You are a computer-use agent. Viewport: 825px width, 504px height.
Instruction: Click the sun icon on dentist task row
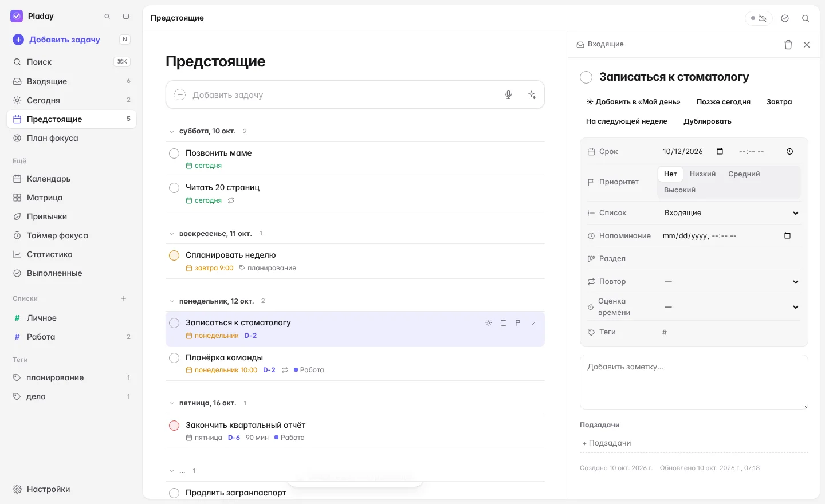pos(489,323)
